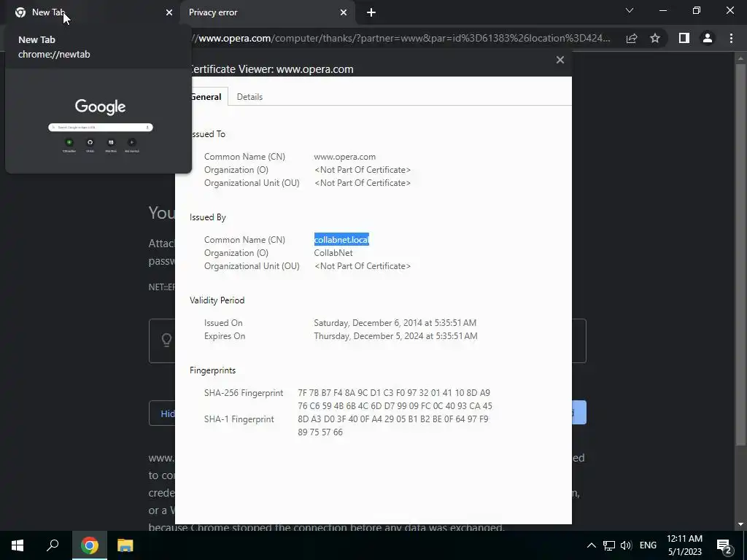
Task: Click the Issued On date value
Action: tap(395, 323)
